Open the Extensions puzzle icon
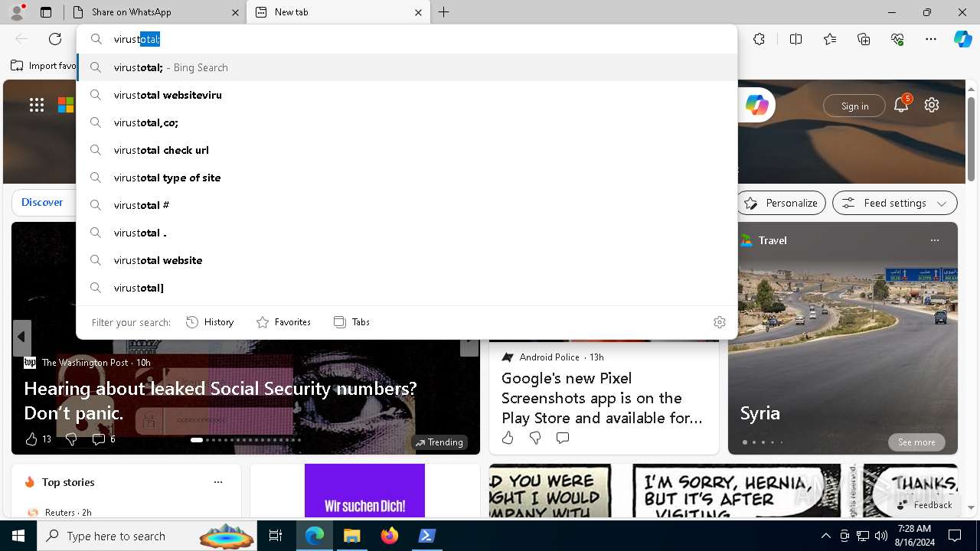This screenshot has width=980, height=551. (759, 39)
